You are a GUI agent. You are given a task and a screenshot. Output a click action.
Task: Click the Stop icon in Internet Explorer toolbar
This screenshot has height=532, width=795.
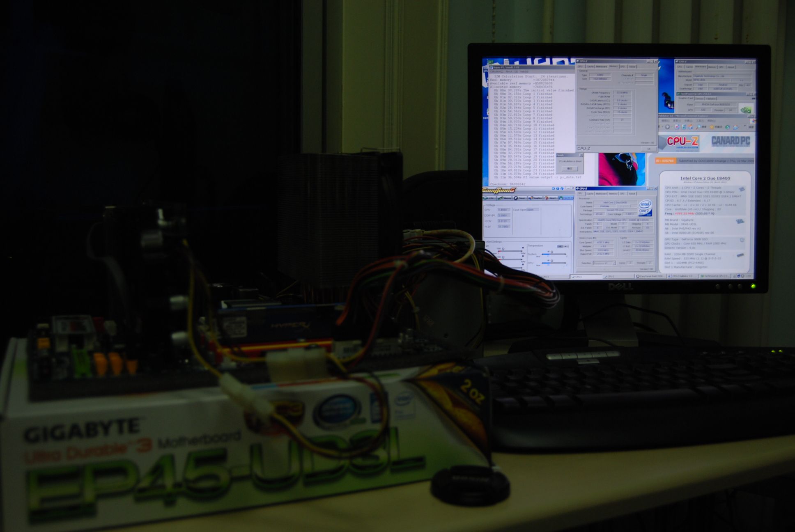pyautogui.click(x=677, y=127)
